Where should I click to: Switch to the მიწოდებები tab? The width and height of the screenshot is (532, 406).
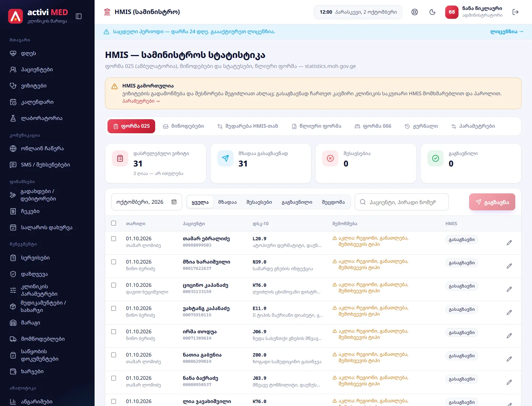click(184, 126)
